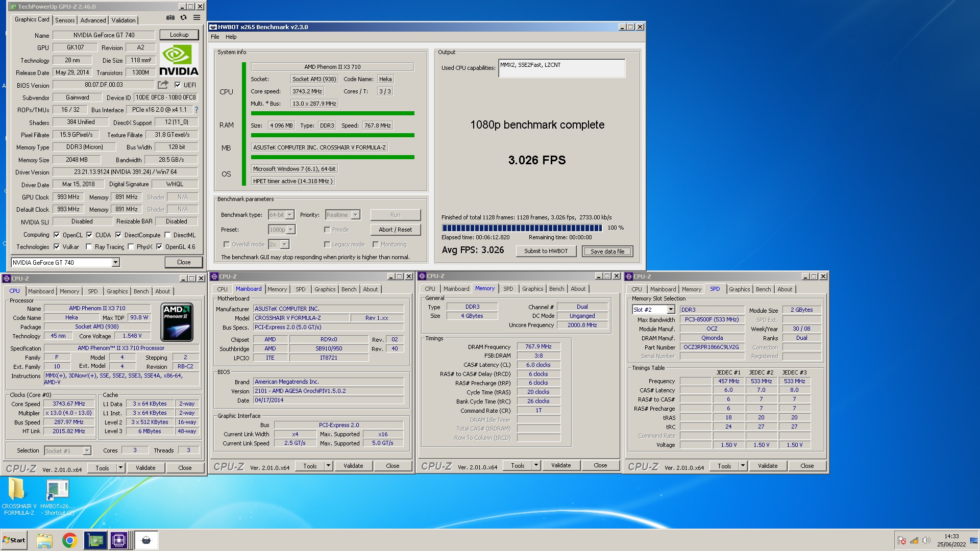The image size is (980, 551).
Task: Click the bus interface question mark icon
Action: coord(197,110)
